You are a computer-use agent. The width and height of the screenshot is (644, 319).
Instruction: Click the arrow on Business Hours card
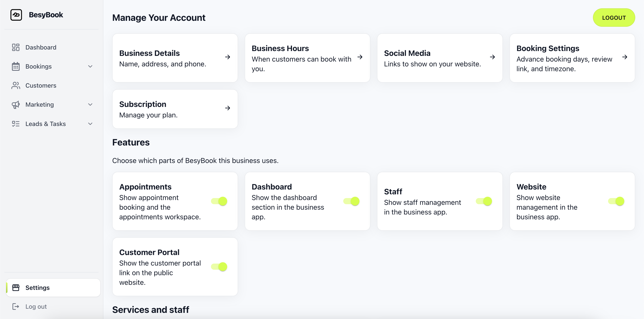point(360,57)
